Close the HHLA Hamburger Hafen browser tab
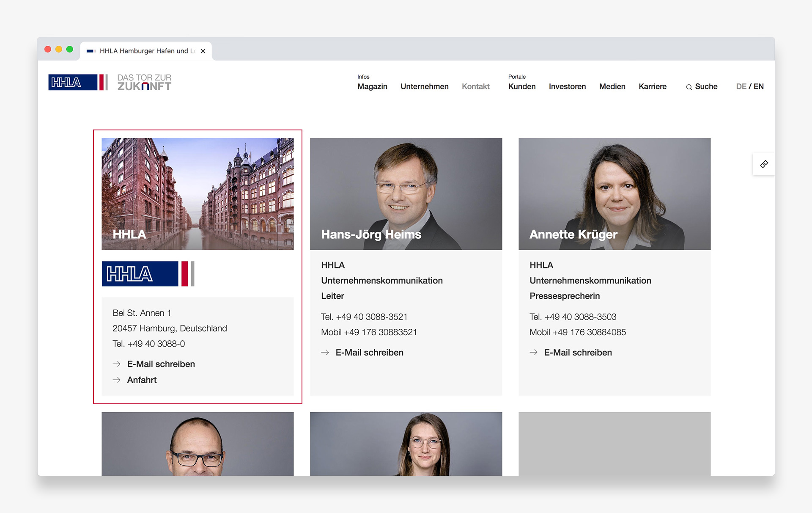 point(203,51)
